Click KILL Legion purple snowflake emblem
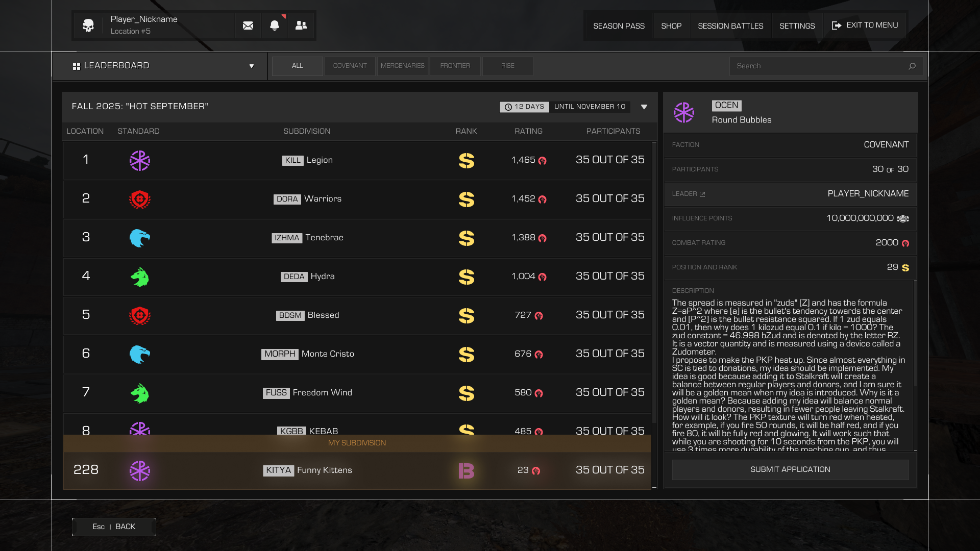Screen dimensions: 980x551 [139, 161]
